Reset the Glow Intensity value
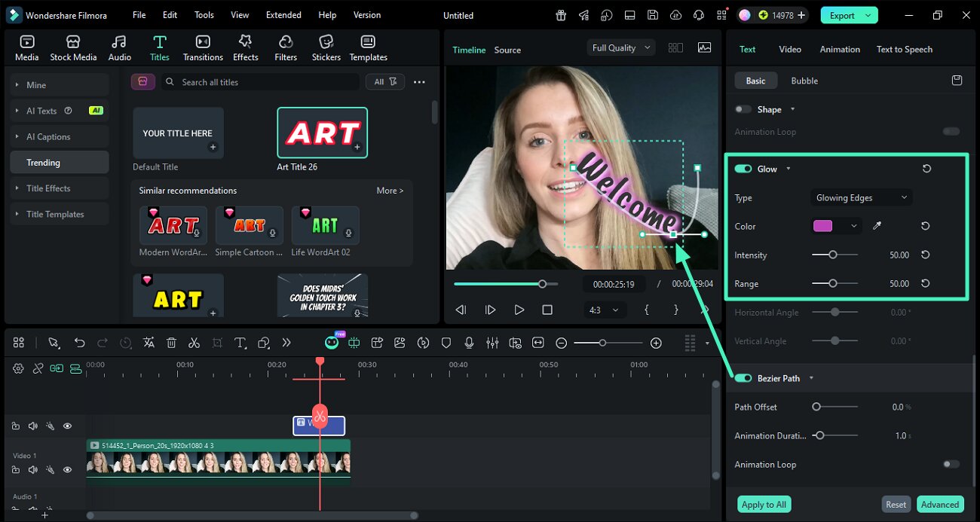Image resolution: width=980 pixels, height=522 pixels. [925, 255]
